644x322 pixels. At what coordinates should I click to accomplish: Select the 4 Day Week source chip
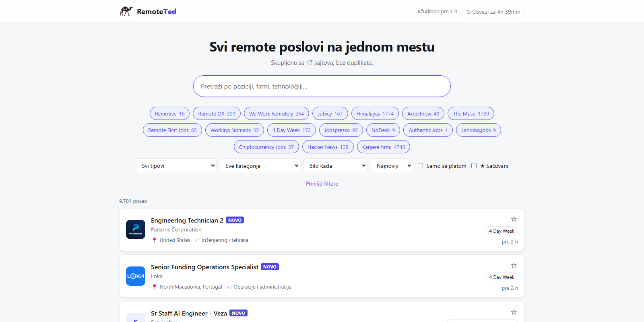291,130
